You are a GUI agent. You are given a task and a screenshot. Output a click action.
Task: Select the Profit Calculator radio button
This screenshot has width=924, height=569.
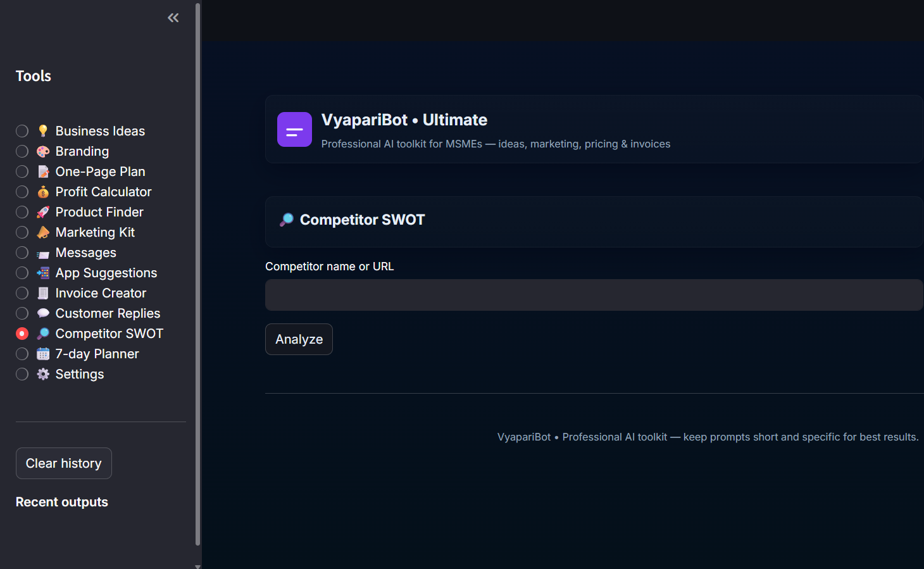click(22, 192)
